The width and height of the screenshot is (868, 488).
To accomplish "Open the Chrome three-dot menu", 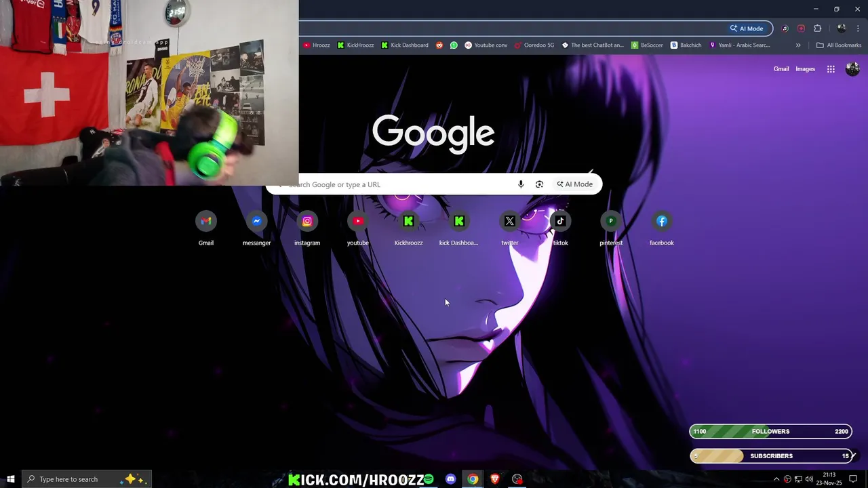I will (858, 28).
